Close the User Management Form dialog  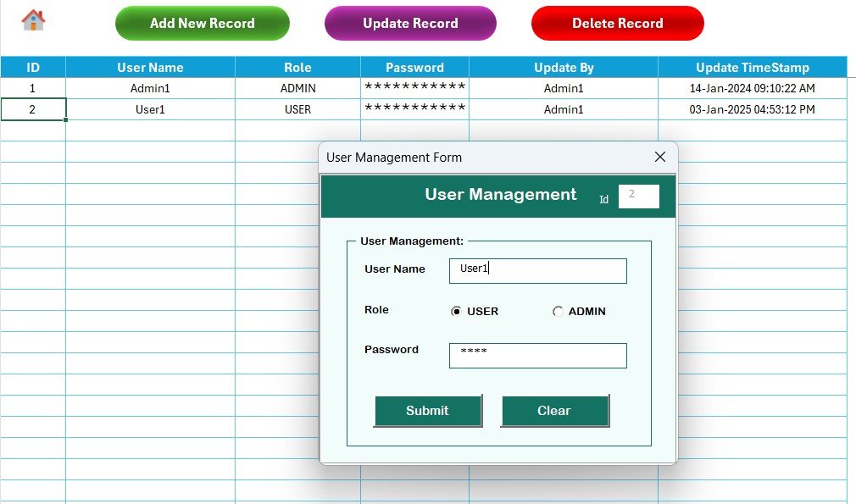(x=660, y=157)
